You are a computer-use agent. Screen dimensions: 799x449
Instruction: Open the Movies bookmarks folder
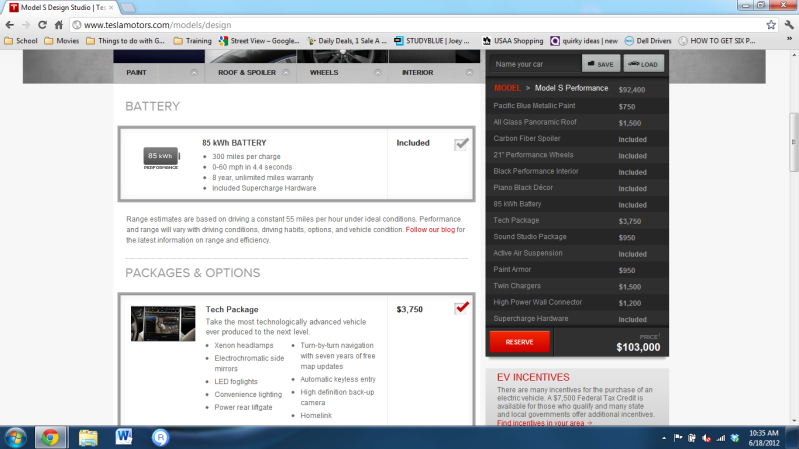coord(62,41)
